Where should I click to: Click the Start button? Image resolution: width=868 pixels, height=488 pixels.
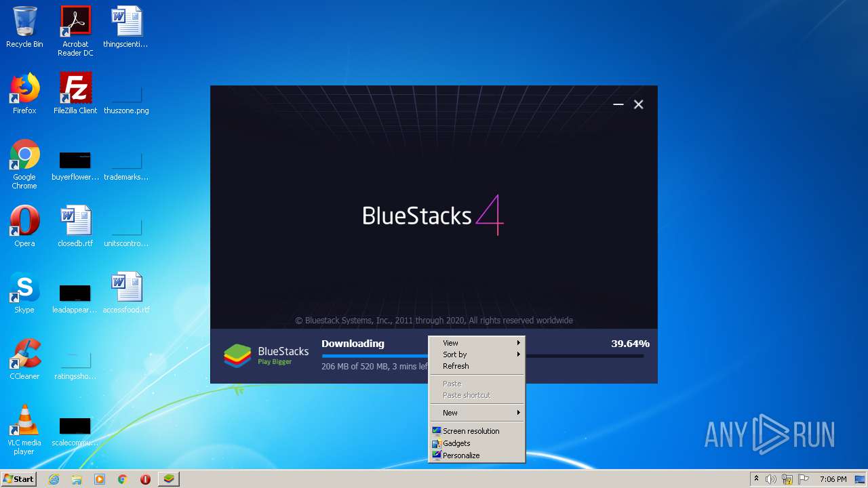coord(19,479)
